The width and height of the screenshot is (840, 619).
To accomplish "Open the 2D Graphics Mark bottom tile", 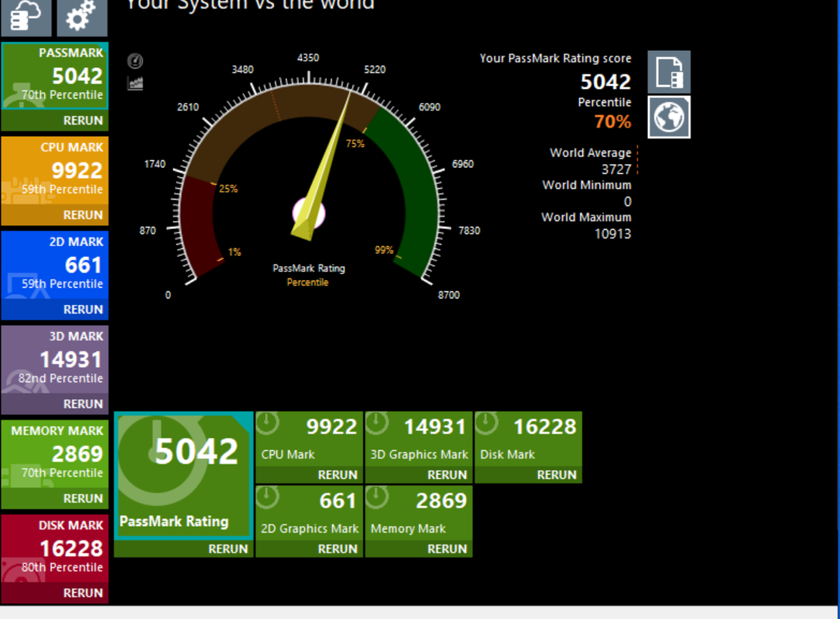I will [x=309, y=513].
